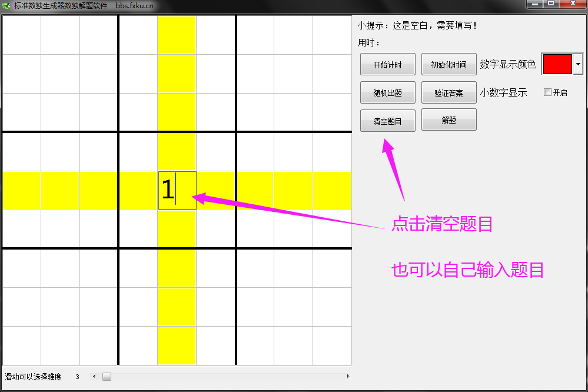Generate a puzzle with 随机出题

388,92
